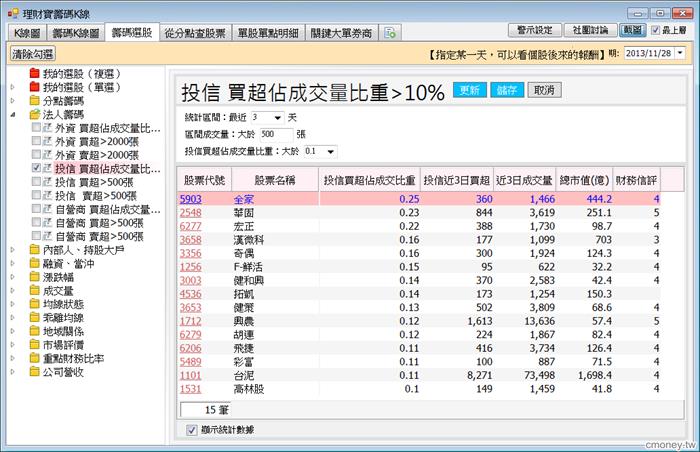Image resolution: width=700 pixels, height=452 pixels.
Task: Expand the 分點籌碼 tree node
Action: 12,101
